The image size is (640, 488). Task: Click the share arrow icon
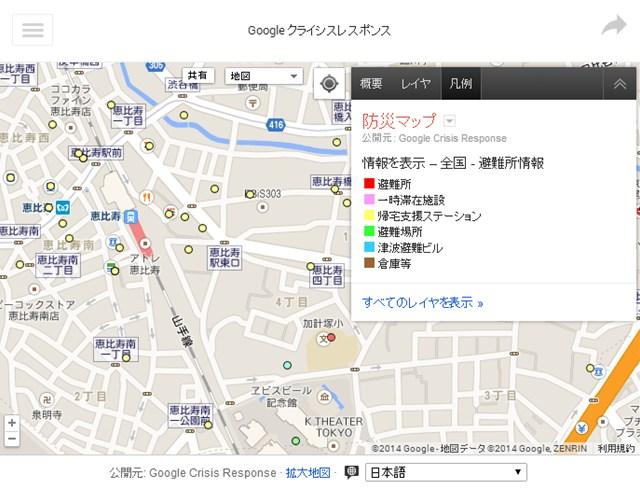[614, 26]
